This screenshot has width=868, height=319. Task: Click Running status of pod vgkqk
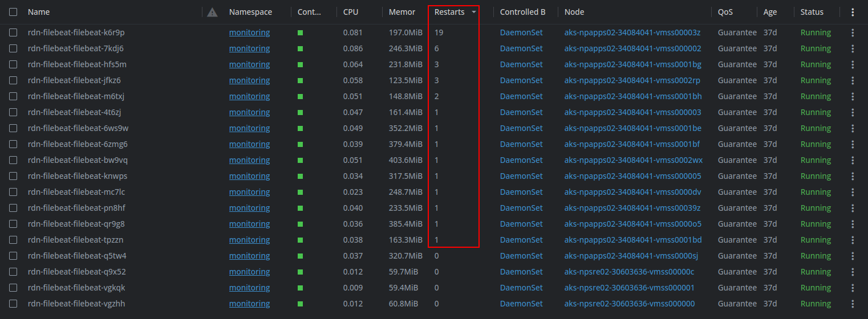click(816, 288)
